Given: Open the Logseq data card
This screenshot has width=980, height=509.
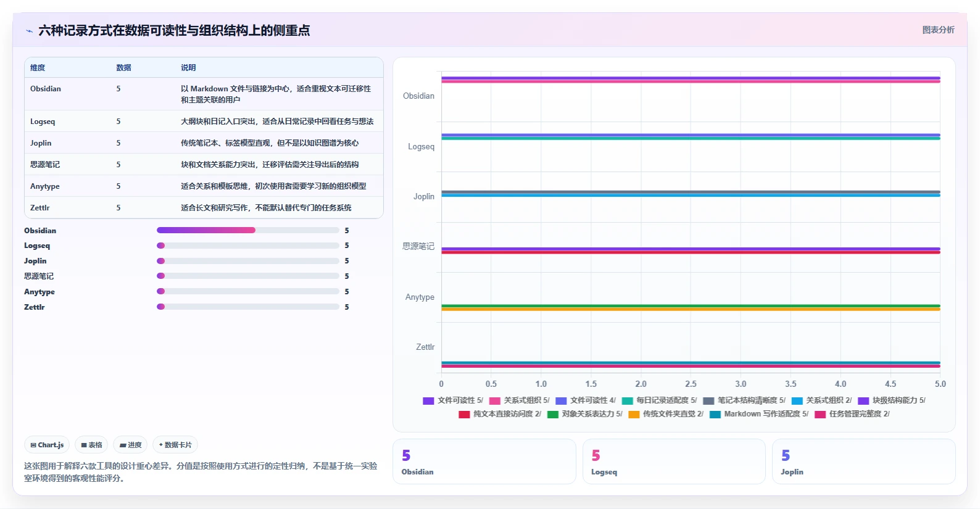Looking at the screenshot, I should [x=674, y=461].
